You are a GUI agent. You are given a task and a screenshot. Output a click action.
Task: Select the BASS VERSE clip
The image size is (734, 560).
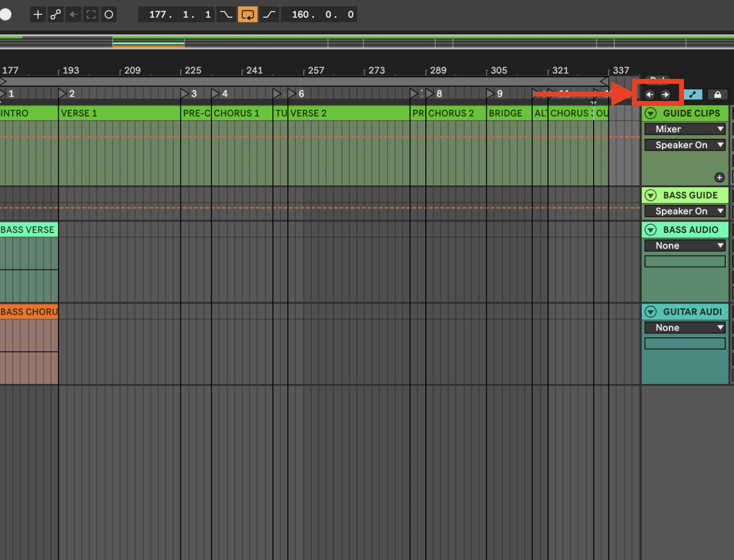[x=28, y=229]
